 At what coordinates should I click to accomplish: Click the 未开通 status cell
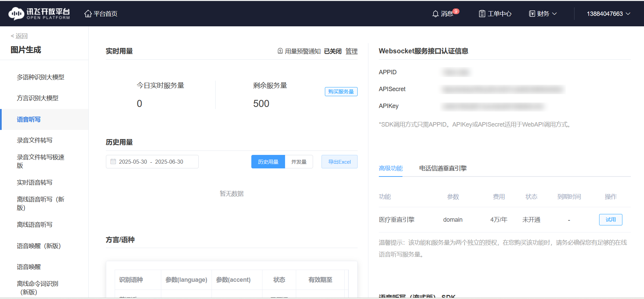coord(531,220)
